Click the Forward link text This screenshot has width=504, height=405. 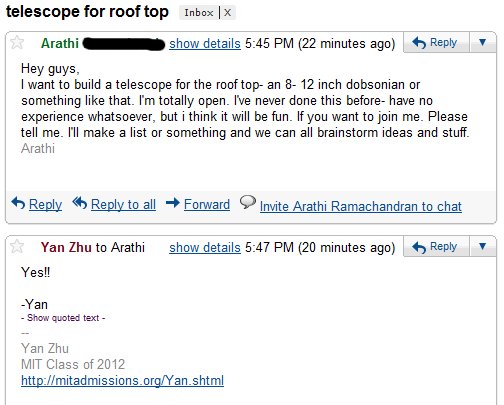click(x=207, y=204)
